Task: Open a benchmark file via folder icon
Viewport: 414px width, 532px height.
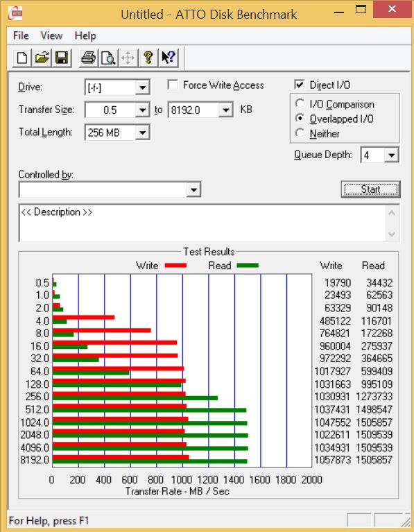Action: [x=42, y=58]
